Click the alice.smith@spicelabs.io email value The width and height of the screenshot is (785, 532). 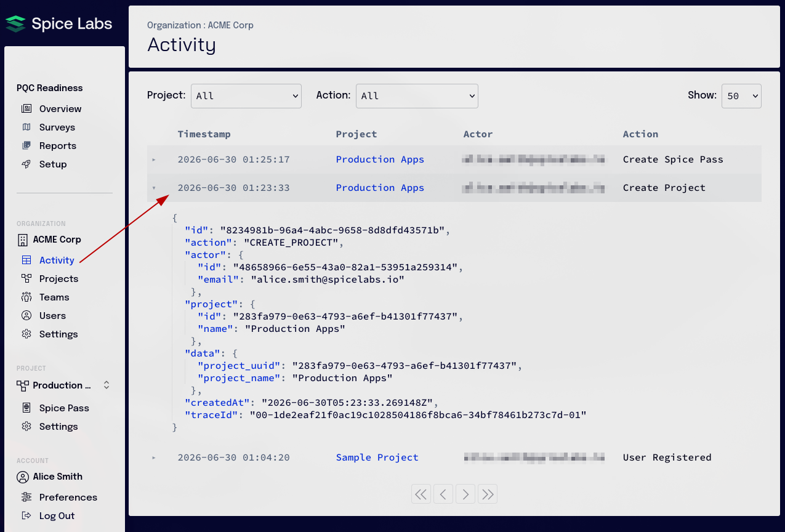point(327,280)
